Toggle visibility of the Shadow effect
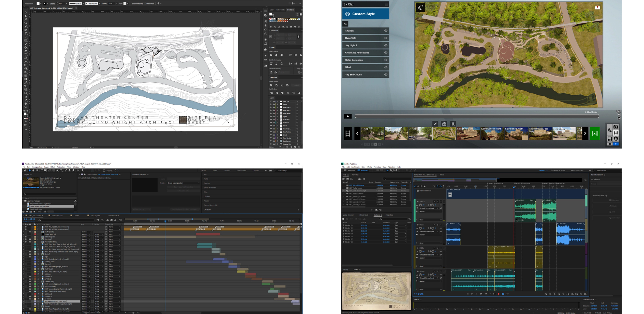644x314 pixels. pos(386,31)
